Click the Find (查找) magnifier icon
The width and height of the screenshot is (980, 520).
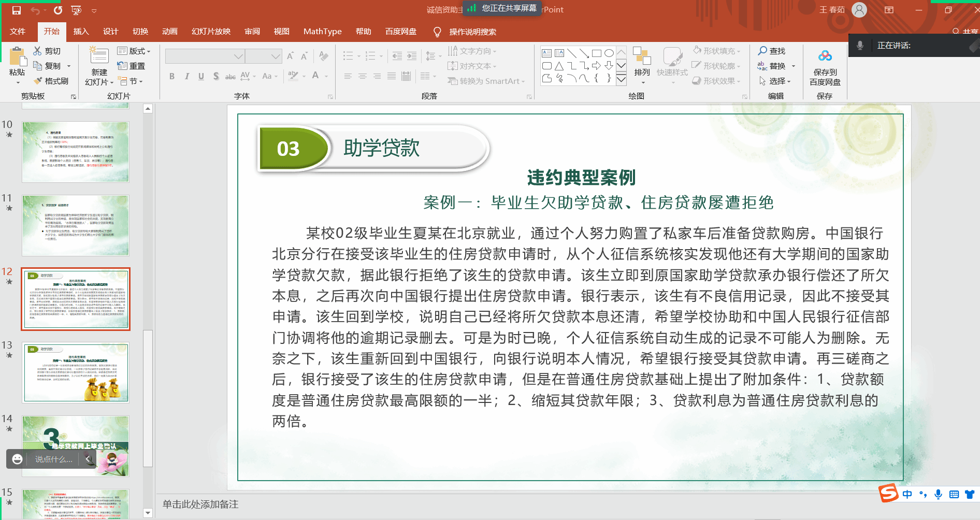click(762, 51)
